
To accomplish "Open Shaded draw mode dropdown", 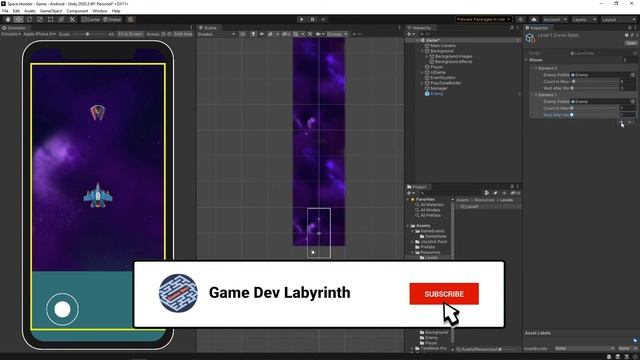I will coord(216,34).
